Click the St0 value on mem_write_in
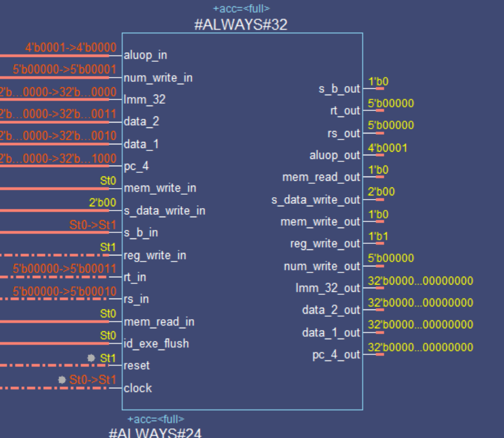 click(x=108, y=181)
